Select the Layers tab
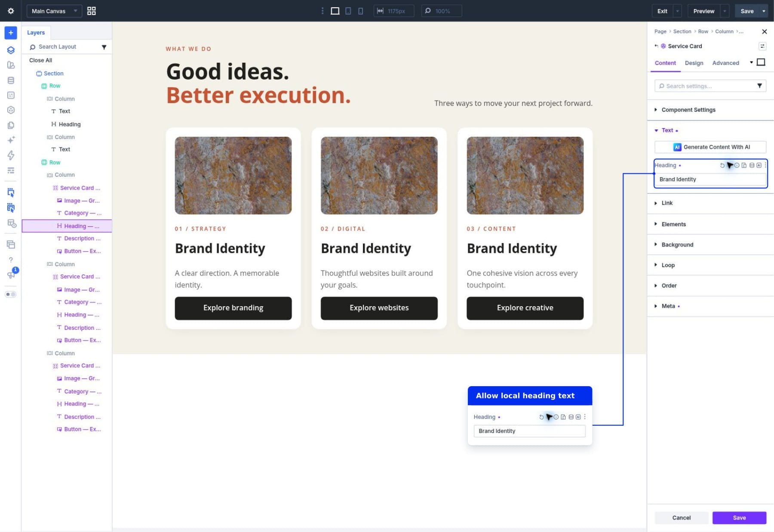The width and height of the screenshot is (774, 532). 36,33
